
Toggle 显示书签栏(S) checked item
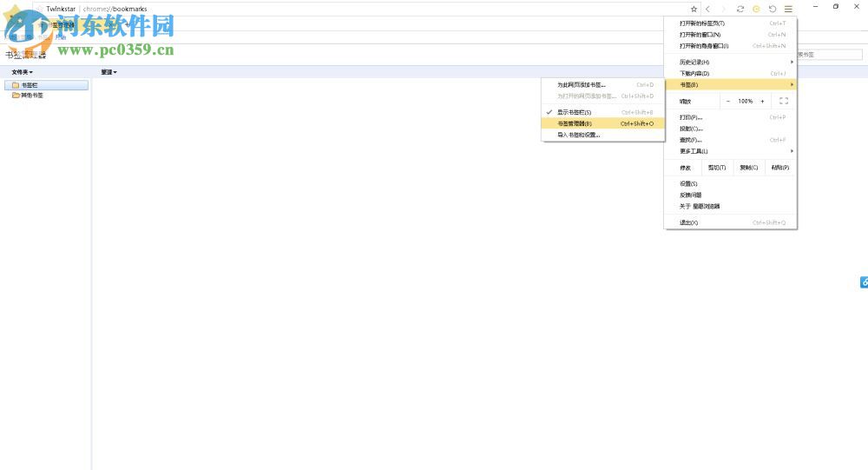click(603, 113)
